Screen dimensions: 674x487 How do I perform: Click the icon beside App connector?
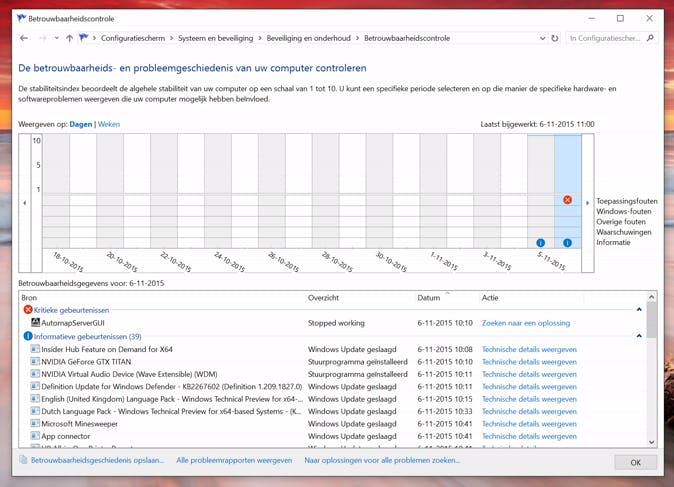(x=35, y=436)
